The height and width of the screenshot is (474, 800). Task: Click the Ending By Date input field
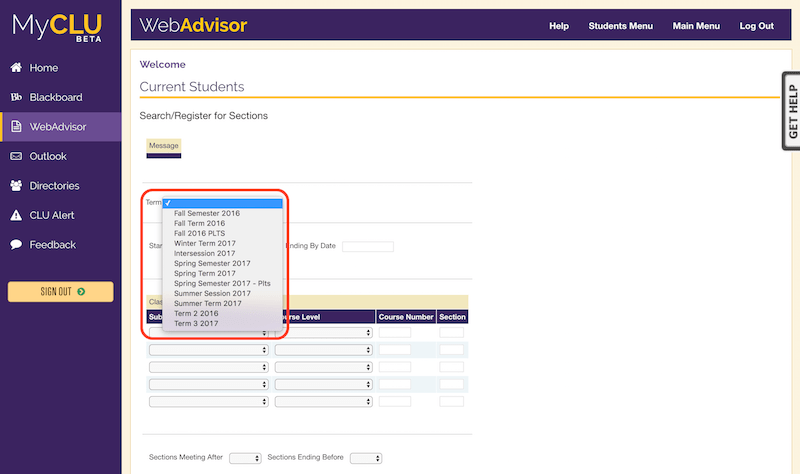[368, 246]
